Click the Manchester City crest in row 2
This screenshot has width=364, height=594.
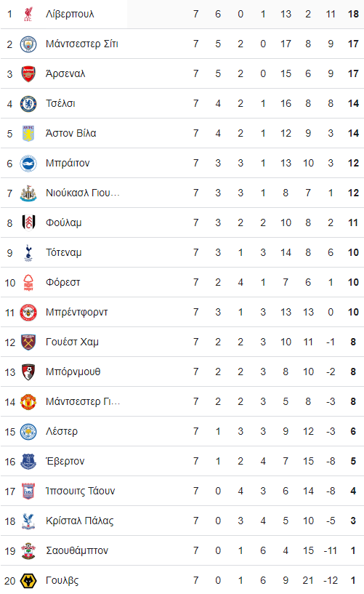(x=28, y=44)
